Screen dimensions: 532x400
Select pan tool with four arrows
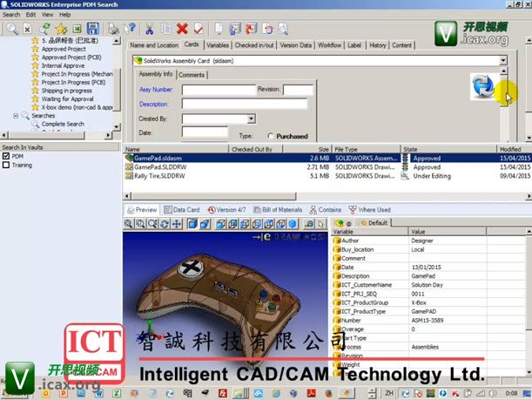click(x=177, y=224)
